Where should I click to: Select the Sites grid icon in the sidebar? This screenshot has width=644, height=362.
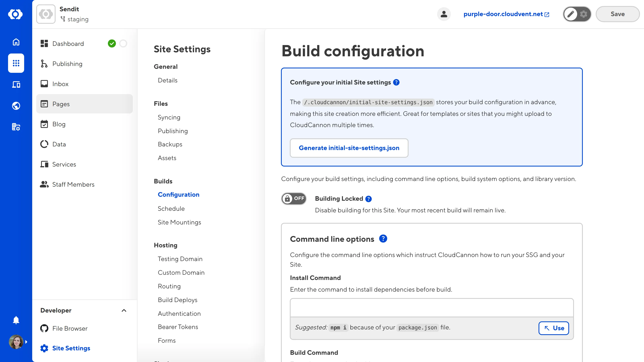click(16, 63)
